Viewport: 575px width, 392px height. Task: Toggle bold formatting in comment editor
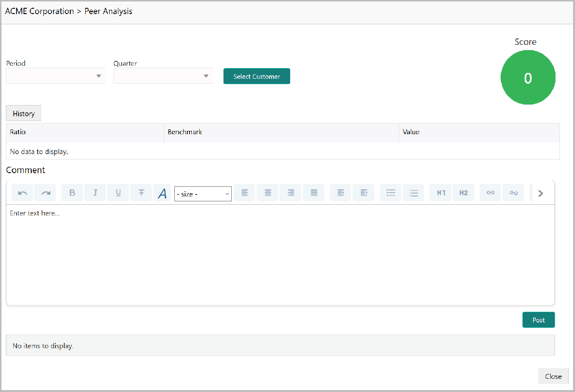click(x=72, y=193)
